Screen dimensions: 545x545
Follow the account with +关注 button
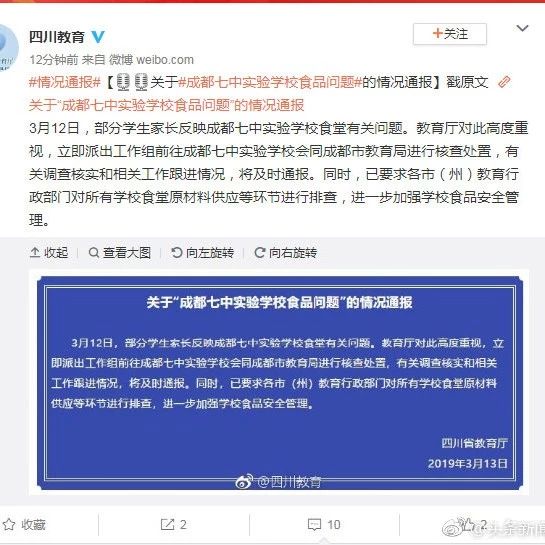click(450, 34)
